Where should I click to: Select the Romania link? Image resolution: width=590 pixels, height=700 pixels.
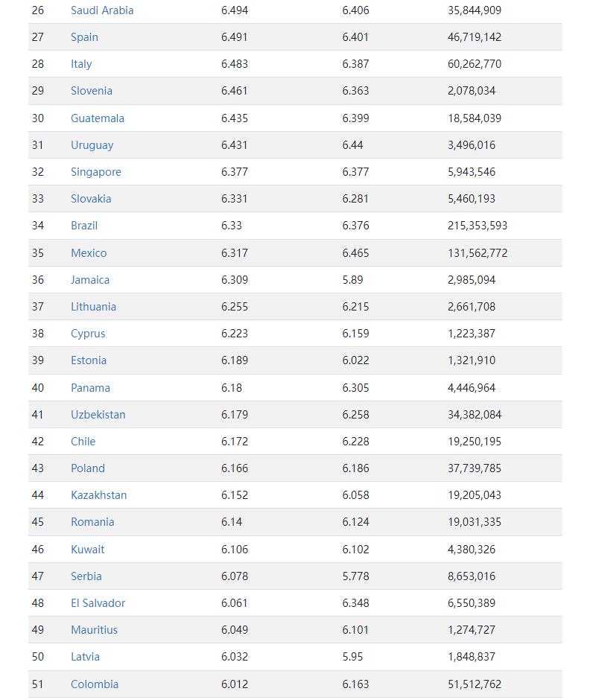pos(92,522)
